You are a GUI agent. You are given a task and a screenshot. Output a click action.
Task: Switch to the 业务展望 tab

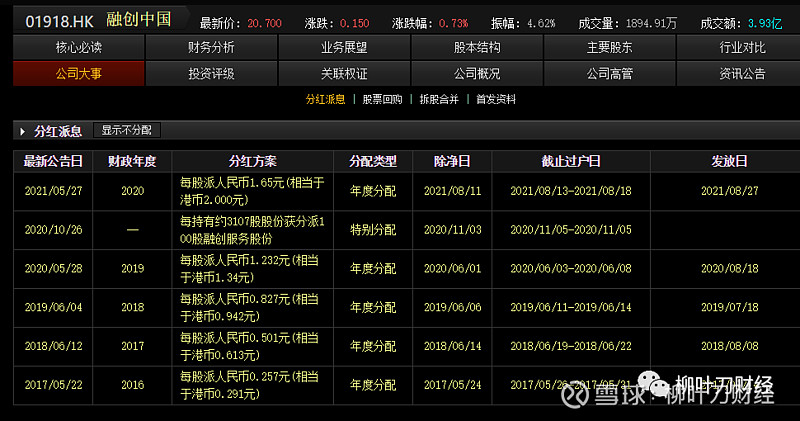(x=344, y=47)
